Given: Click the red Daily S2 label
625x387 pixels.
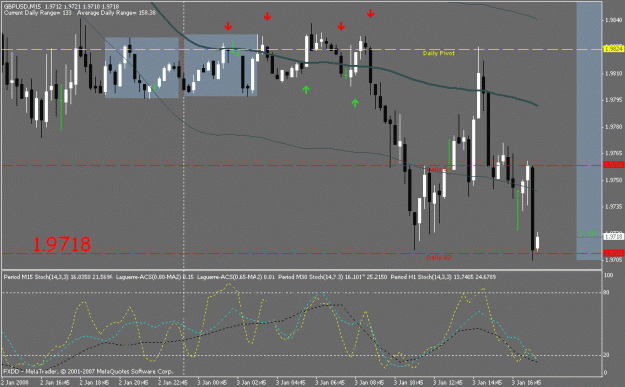Looking at the screenshot, I should (x=438, y=257).
